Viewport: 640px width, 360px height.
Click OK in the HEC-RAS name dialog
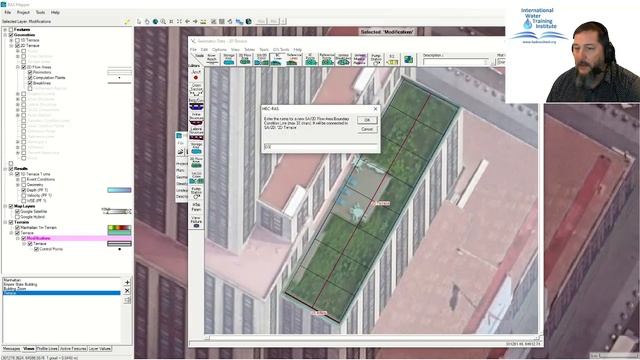[x=367, y=120]
